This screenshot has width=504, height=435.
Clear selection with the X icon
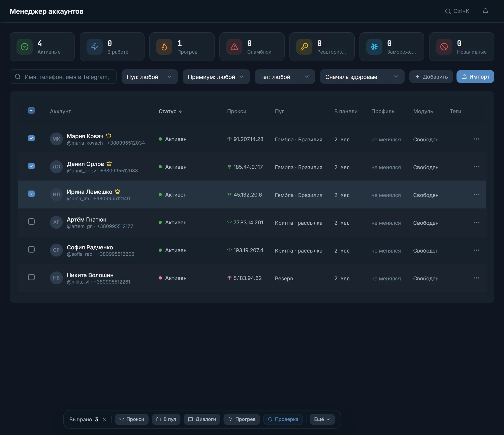pyautogui.click(x=104, y=419)
